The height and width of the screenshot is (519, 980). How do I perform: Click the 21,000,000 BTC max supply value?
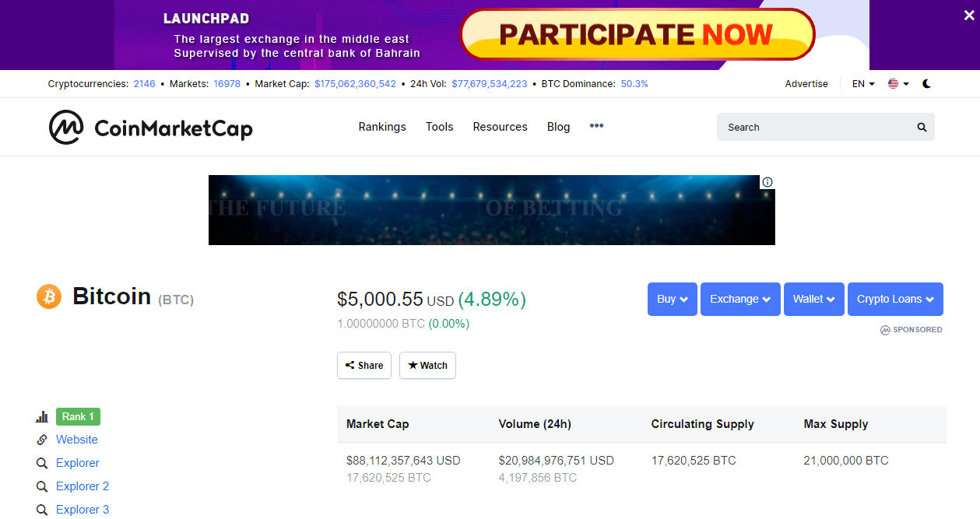click(846, 461)
